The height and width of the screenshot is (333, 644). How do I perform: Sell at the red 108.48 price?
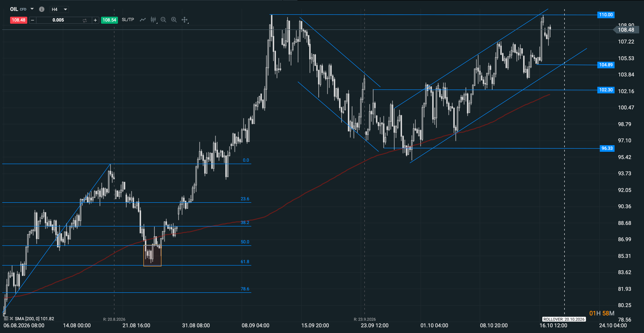pos(18,20)
